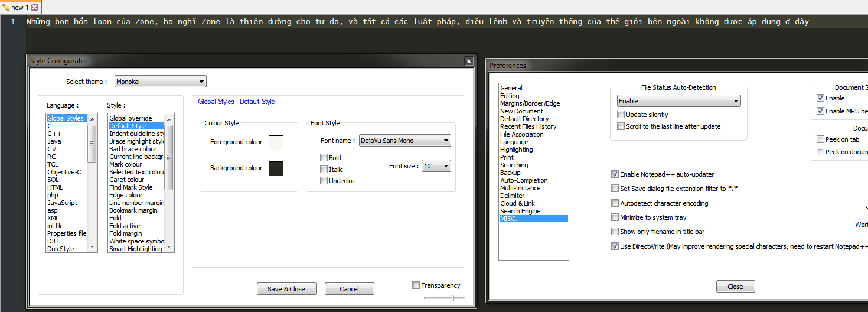Select MISC. category in Preferences
The image size is (868, 312).
point(533,219)
